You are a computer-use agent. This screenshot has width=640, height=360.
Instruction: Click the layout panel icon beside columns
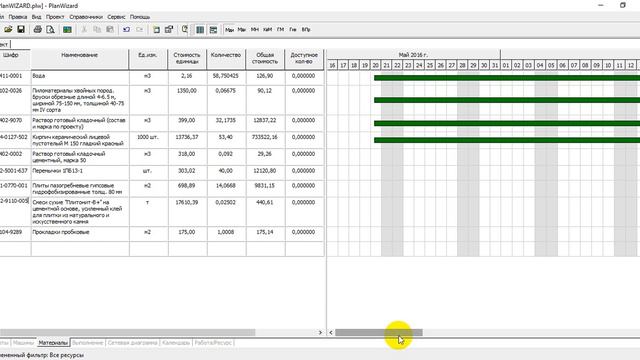213,29
